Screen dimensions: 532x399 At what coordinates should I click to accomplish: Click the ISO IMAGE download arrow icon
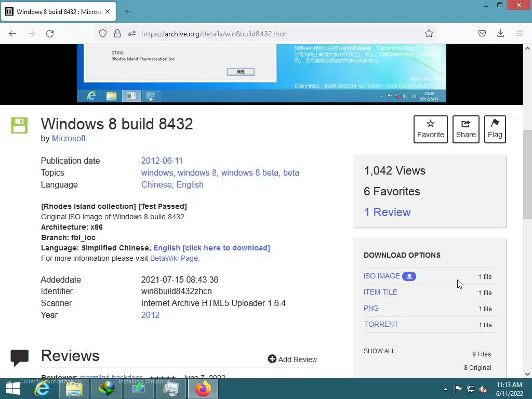409,276
